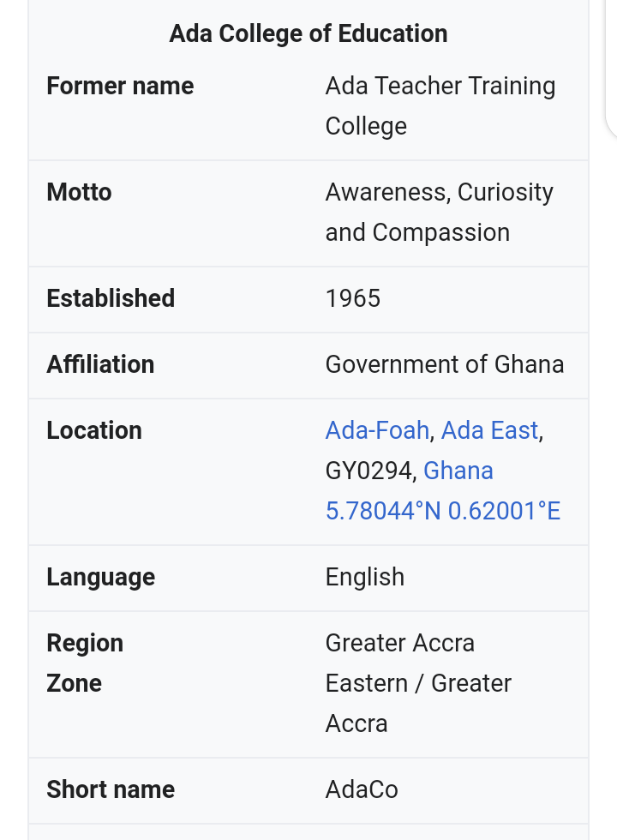Screen dimensions: 617x840
Task: Click the Zone label
Action: pyautogui.click(x=74, y=683)
